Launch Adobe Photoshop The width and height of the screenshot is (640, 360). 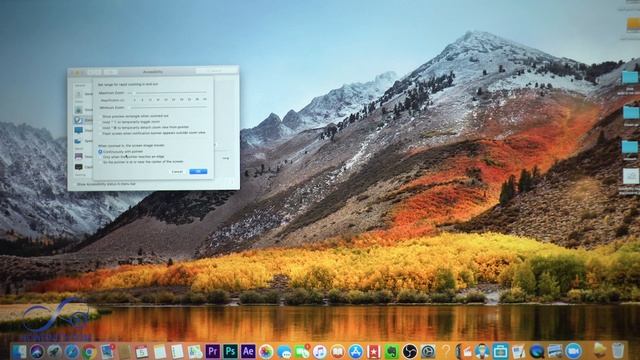pos(230,351)
